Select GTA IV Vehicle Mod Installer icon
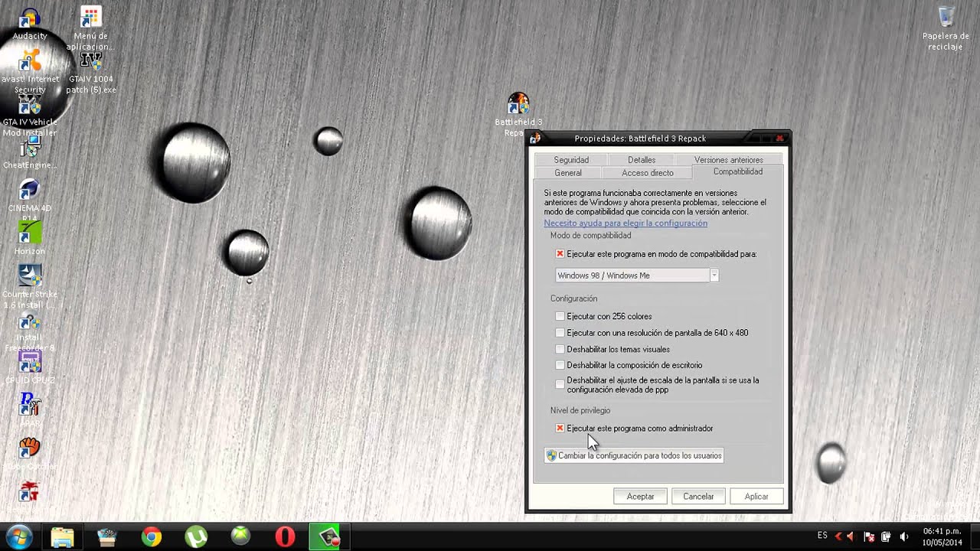This screenshot has width=980, height=551. click(x=29, y=116)
